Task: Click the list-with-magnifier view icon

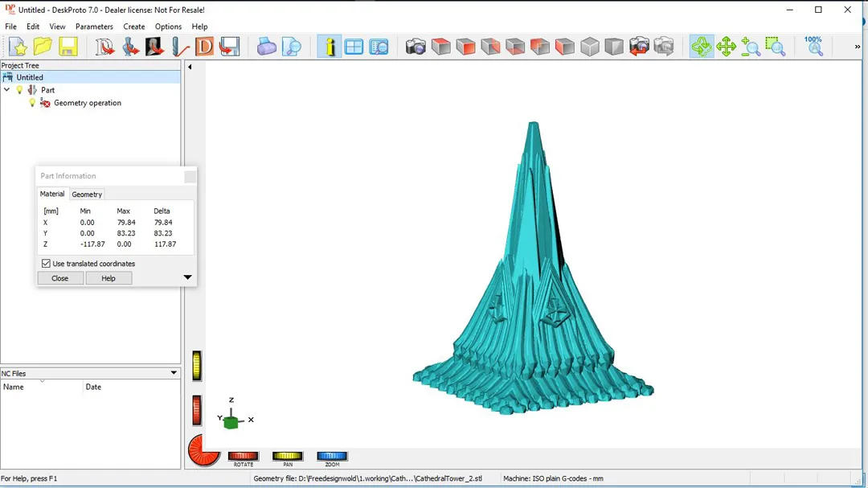Action: pyautogui.click(x=379, y=47)
